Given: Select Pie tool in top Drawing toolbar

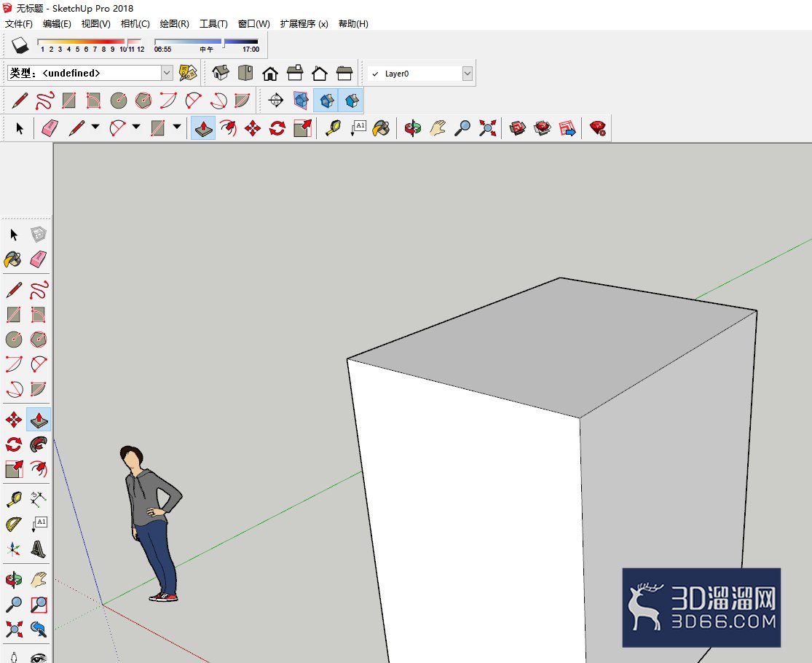Looking at the screenshot, I should click(x=243, y=101).
